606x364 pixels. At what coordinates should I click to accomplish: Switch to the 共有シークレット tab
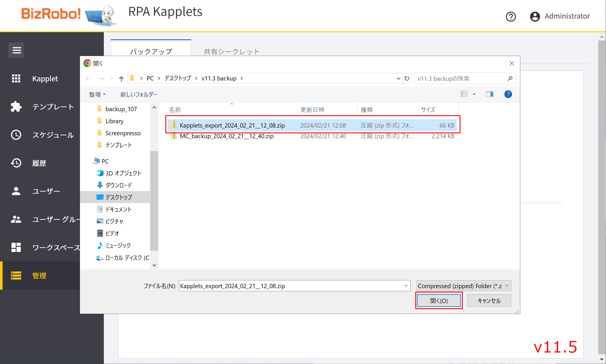click(232, 52)
